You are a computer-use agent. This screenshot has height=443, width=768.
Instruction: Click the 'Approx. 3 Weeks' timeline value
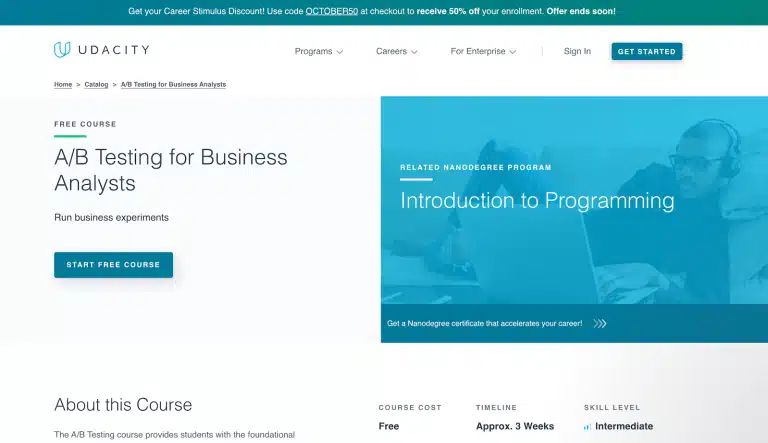[515, 426]
